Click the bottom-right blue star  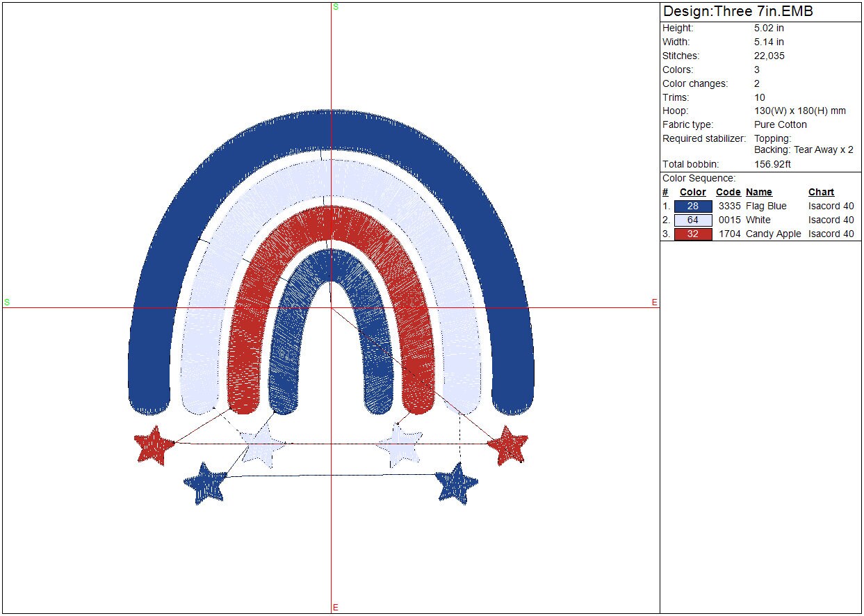(457, 483)
